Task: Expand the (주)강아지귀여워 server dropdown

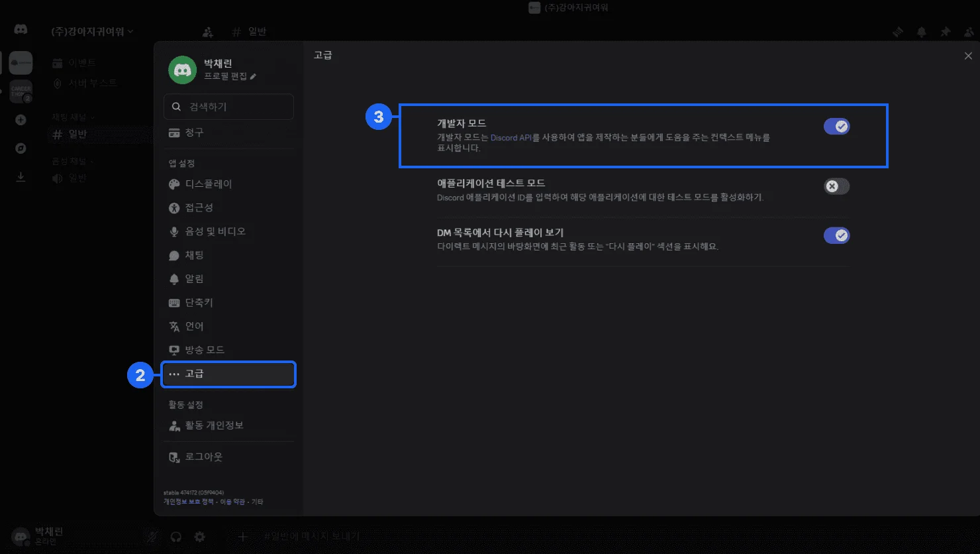Action: 93,31
